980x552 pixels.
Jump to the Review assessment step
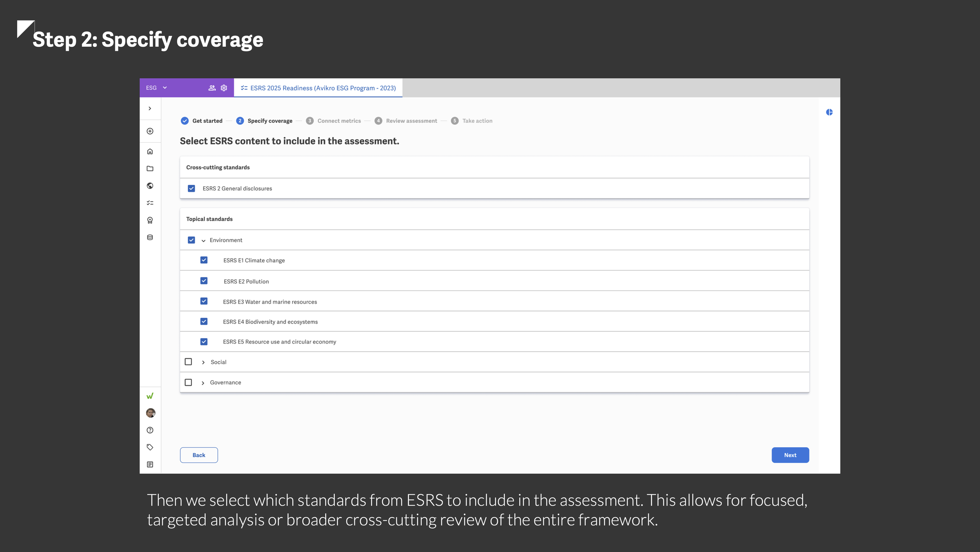406,121
